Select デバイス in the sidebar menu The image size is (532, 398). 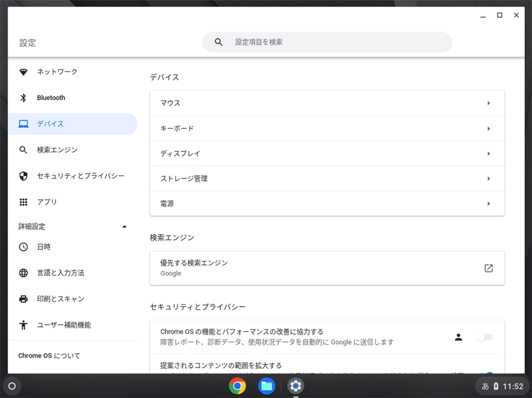(50, 124)
